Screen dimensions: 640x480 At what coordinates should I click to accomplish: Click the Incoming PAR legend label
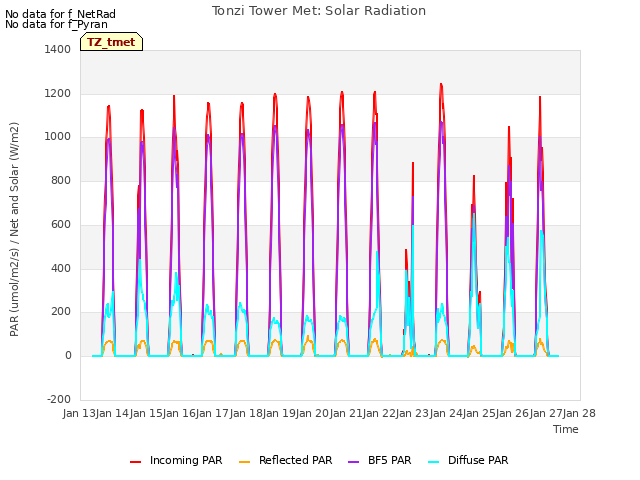tap(186, 460)
